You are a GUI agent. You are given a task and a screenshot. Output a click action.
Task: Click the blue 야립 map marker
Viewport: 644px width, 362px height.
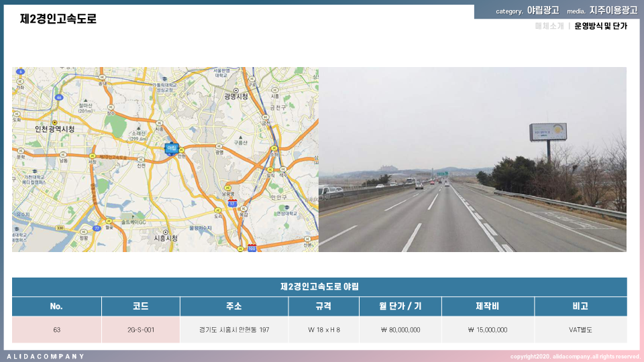pos(171,148)
